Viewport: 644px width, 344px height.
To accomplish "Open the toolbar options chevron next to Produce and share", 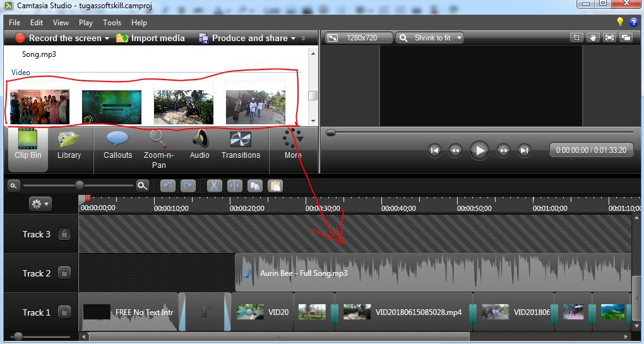I will point(304,39).
